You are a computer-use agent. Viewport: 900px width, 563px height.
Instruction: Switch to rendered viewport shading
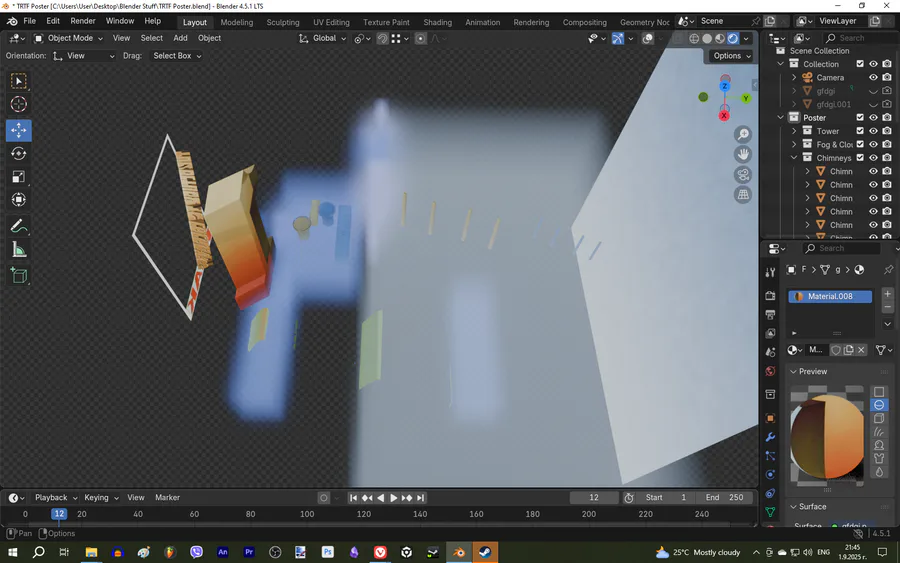click(733, 38)
